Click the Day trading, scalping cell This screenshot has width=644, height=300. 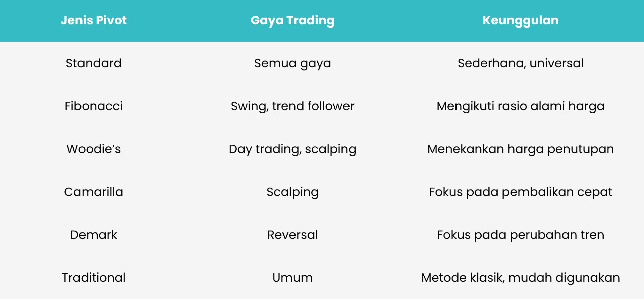(x=292, y=150)
